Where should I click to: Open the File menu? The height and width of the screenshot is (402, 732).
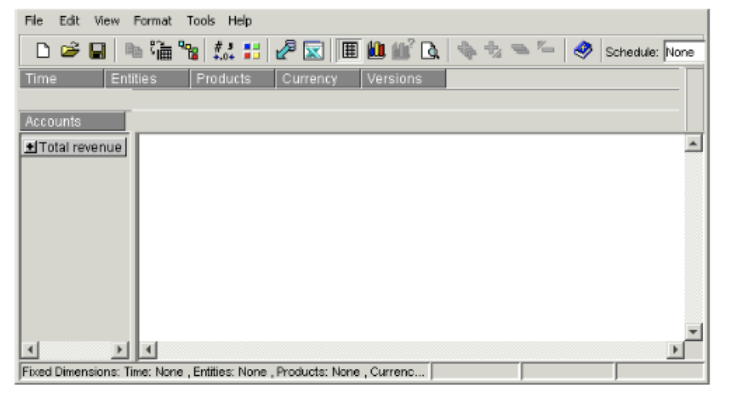pos(34,20)
